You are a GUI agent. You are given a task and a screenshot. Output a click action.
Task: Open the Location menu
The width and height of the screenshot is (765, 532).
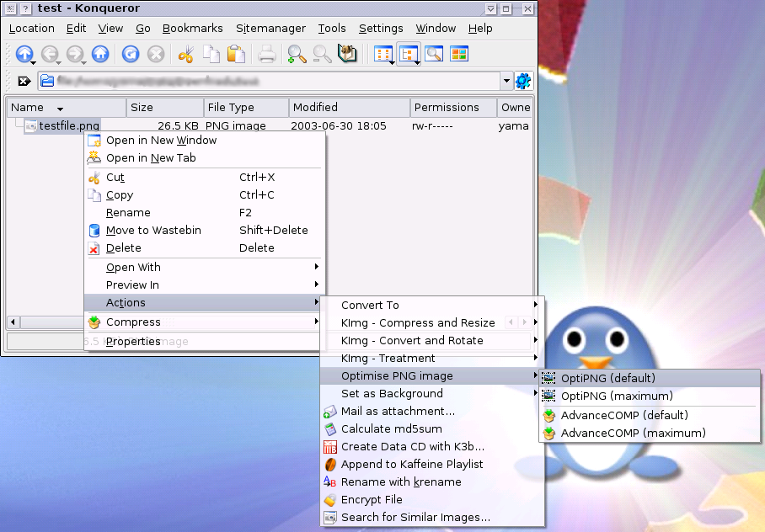[32, 29]
